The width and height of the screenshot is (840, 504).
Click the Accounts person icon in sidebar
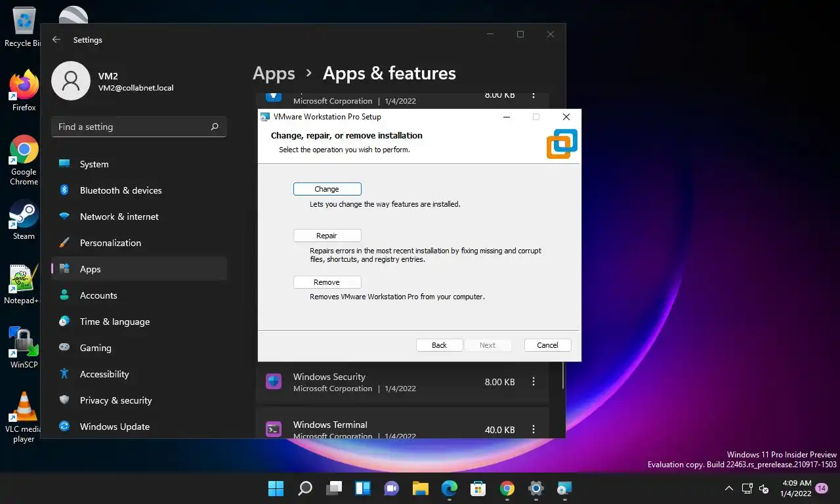(64, 295)
